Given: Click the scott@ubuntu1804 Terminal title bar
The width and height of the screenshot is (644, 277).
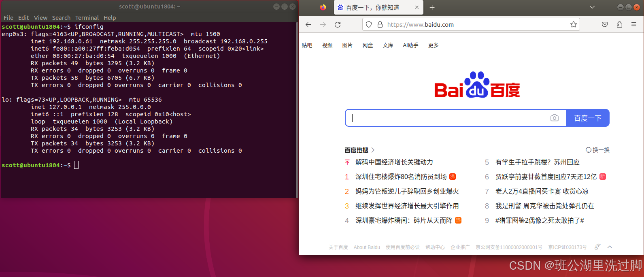Looking at the screenshot, I should (x=149, y=6).
